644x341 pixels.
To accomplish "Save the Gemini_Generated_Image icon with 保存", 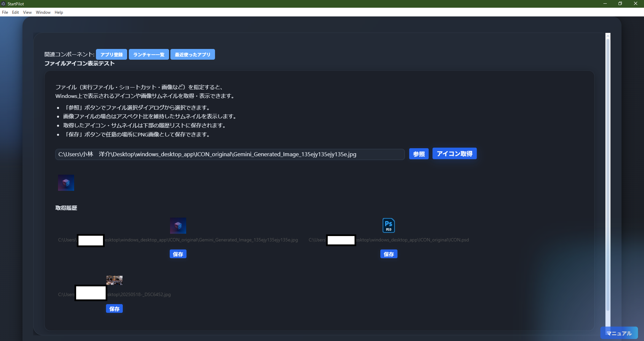I will [178, 254].
